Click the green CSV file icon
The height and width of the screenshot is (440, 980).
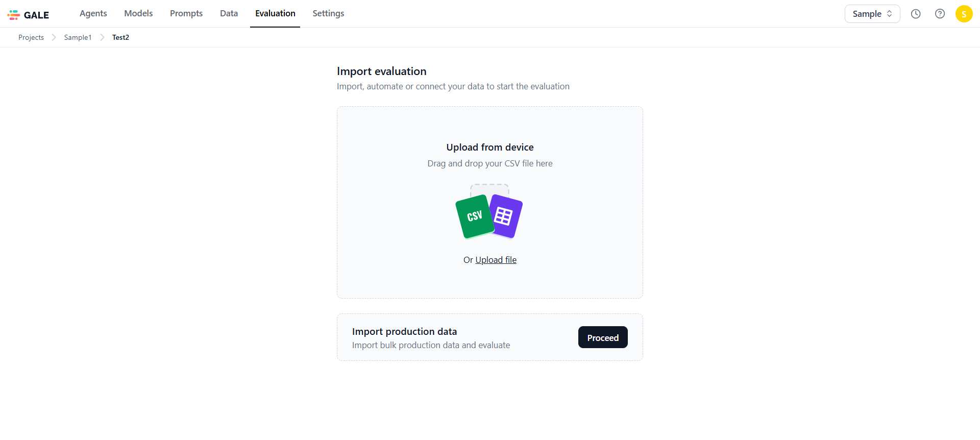475,216
